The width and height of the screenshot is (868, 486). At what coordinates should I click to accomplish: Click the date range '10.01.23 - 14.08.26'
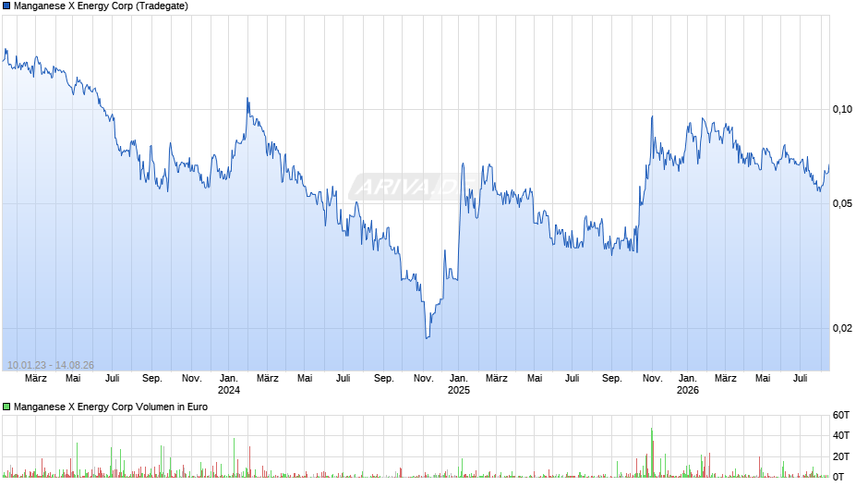(51, 365)
